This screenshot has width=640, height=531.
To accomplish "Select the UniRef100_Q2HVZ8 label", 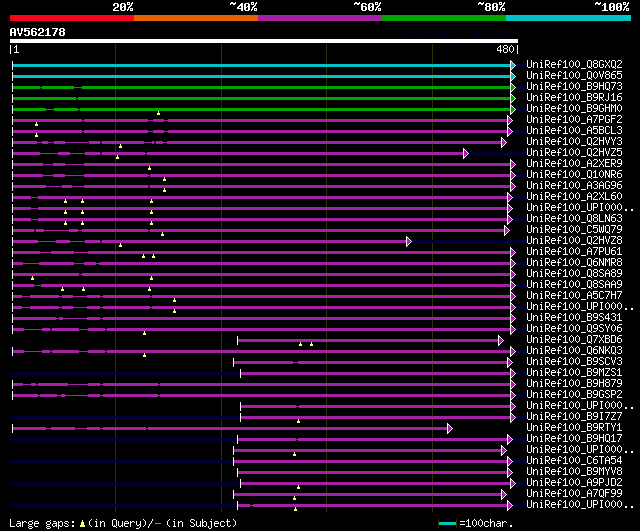I will coord(574,241).
